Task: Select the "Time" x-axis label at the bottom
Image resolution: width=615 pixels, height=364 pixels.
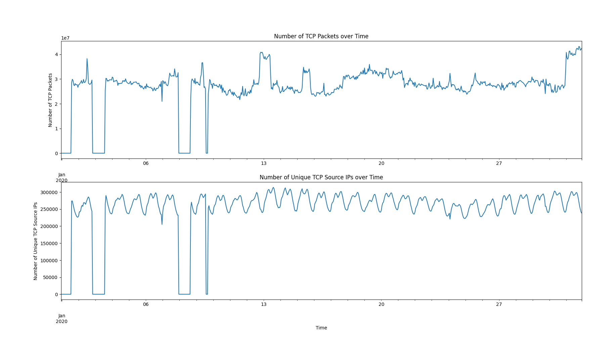Action: click(x=321, y=328)
